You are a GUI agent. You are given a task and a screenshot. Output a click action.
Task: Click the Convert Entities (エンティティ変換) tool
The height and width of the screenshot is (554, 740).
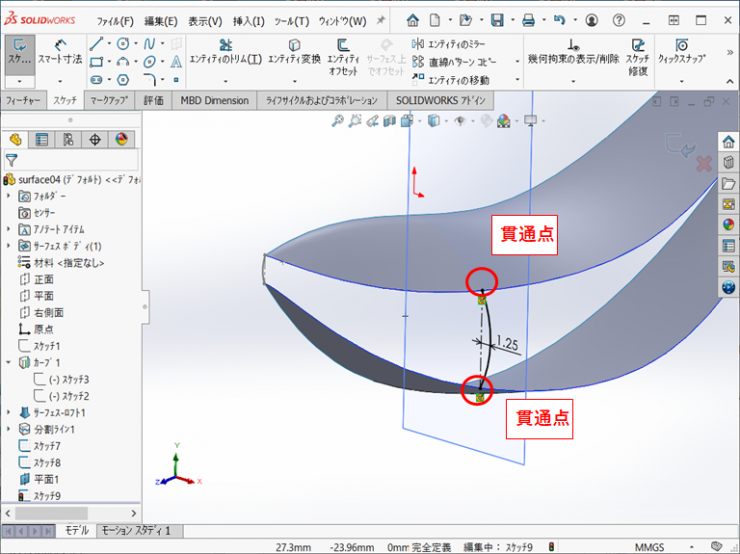click(x=294, y=51)
